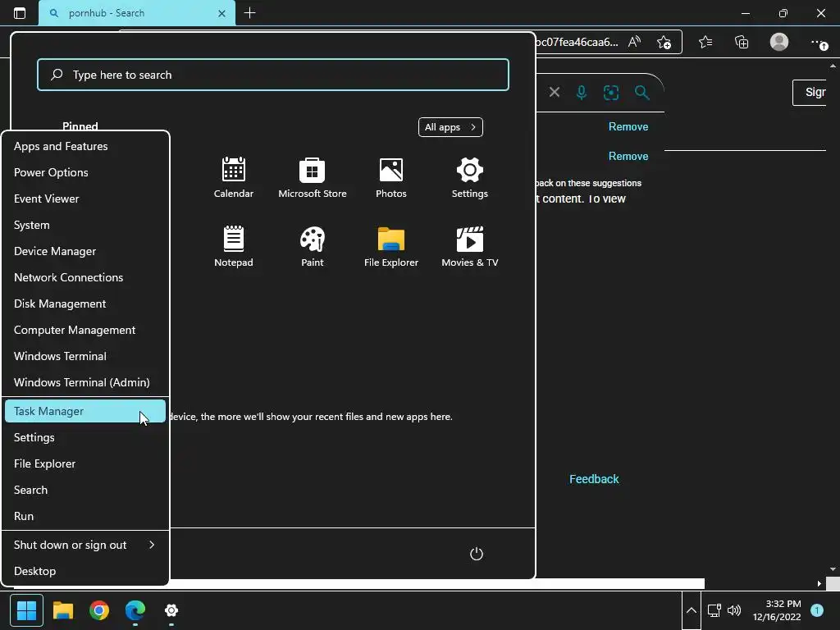Click first Remove link in suggestions

628,127
